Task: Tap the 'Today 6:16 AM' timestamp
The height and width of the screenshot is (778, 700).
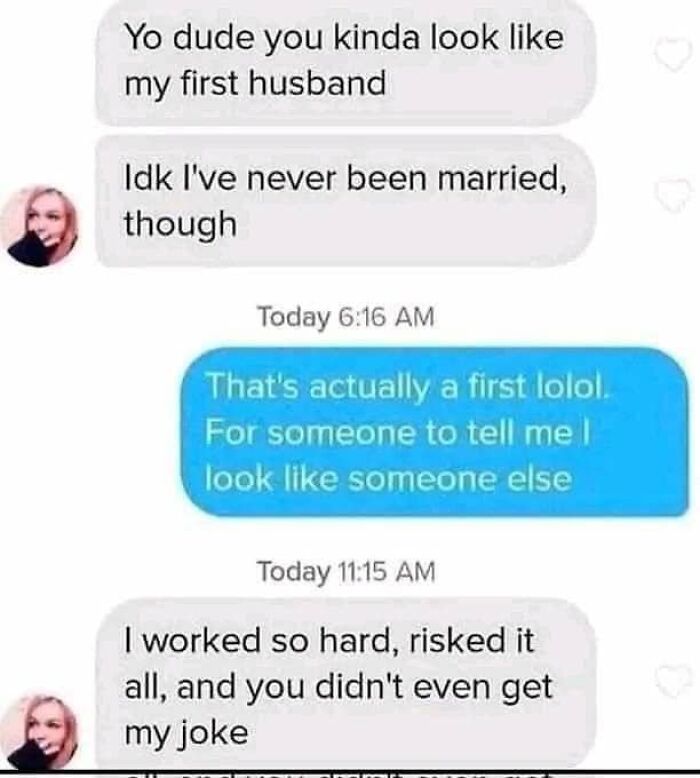Action: point(346,317)
